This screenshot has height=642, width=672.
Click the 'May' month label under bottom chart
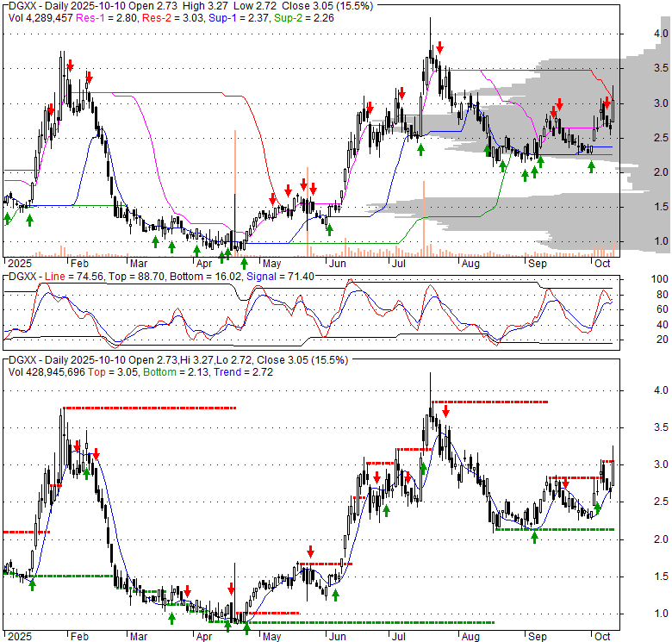click(271, 637)
